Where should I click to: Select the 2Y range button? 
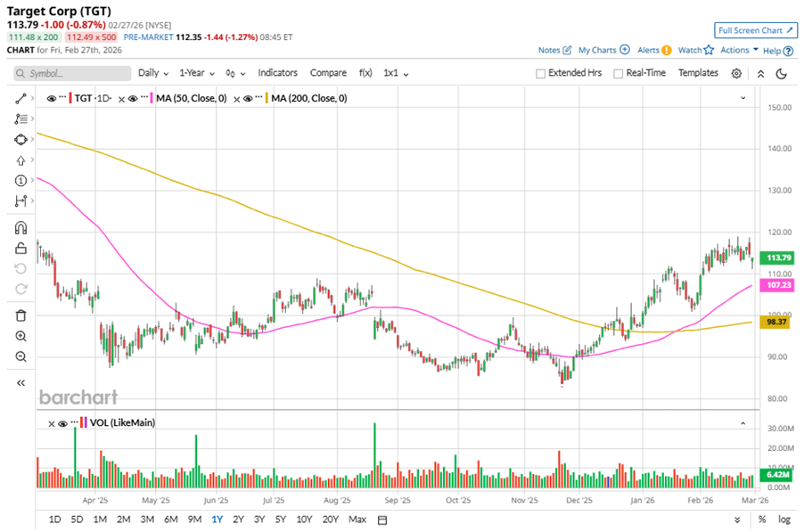click(x=238, y=520)
